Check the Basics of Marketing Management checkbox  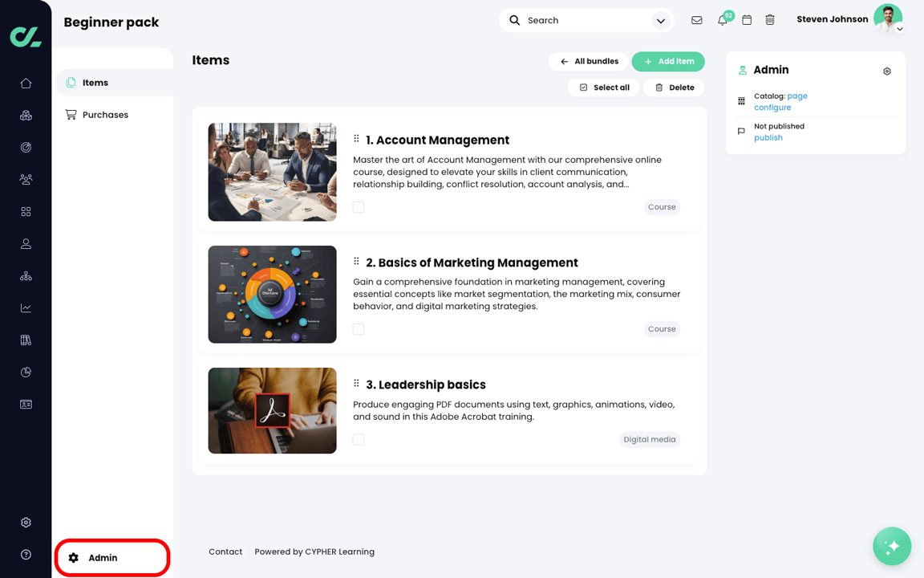pyautogui.click(x=359, y=329)
